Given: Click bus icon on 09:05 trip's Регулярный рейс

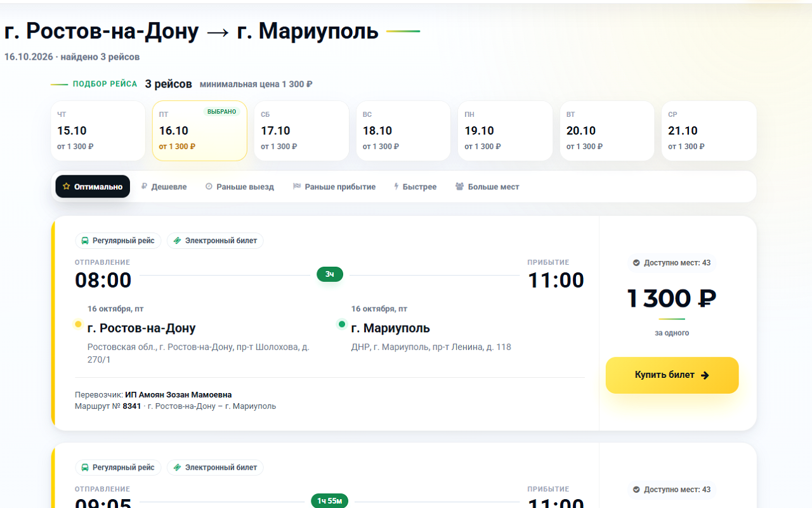Looking at the screenshot, I should (85, 467).
